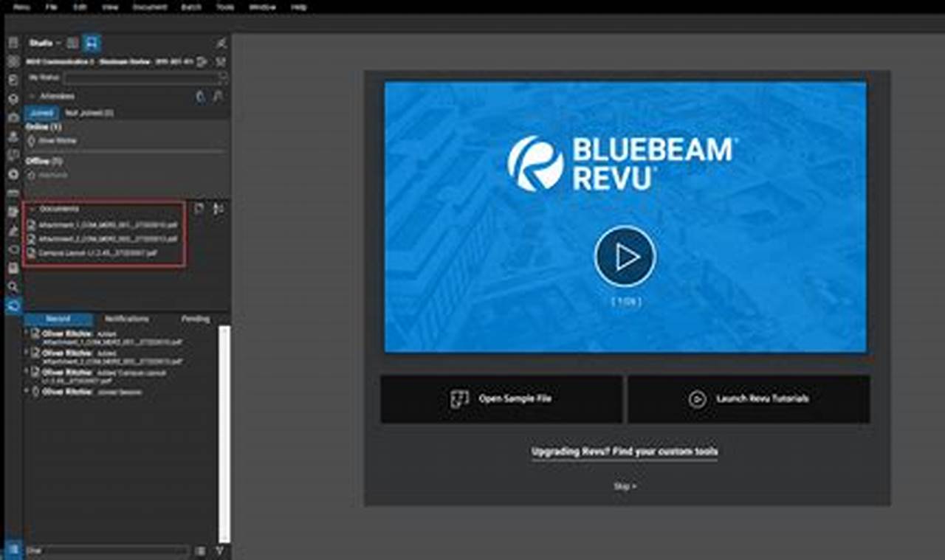
Task: Open the Studio panel icon in sidebar
Action: pos(13,305)
